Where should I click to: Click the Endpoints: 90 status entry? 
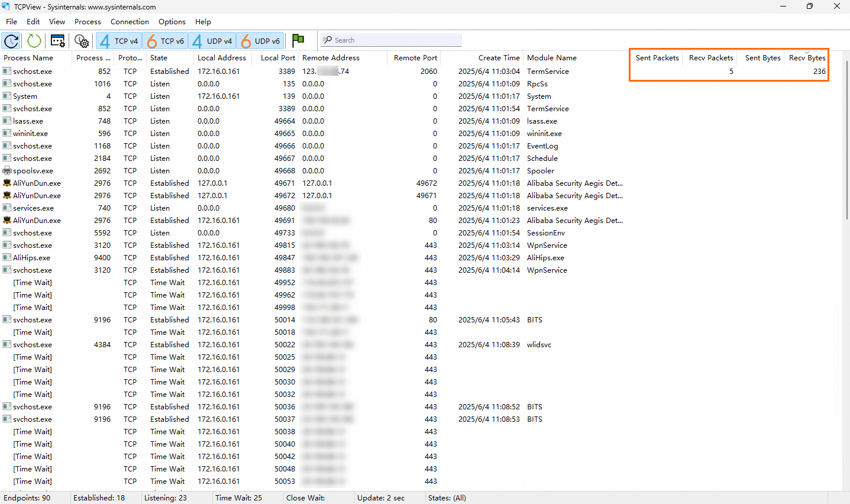[27, 498]
